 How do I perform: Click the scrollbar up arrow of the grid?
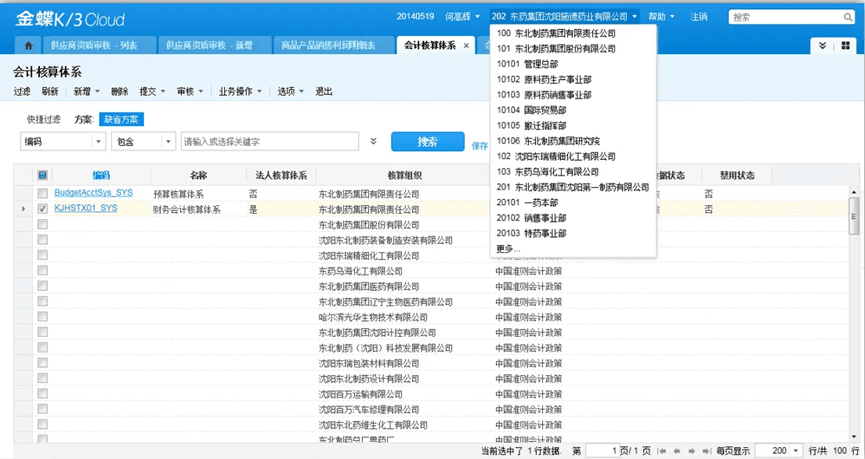854,191
